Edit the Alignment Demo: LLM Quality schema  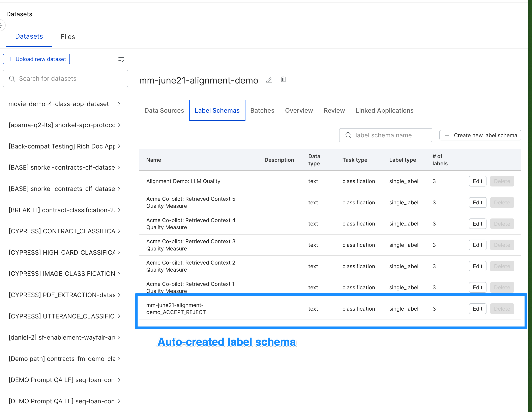pyautogui.click(x=477, y=181)
